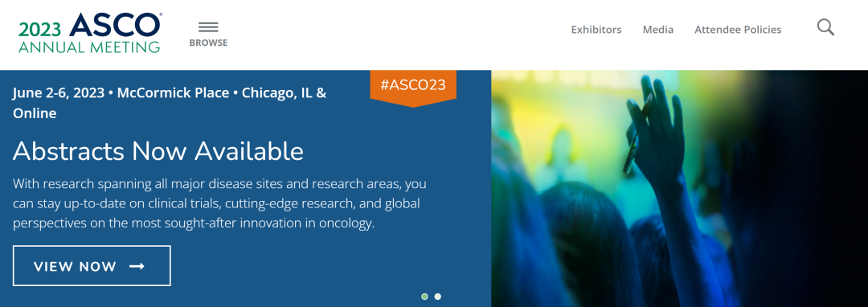Click the ANNUAL MEETING text in the logo
868x307 pixels.
89,47
